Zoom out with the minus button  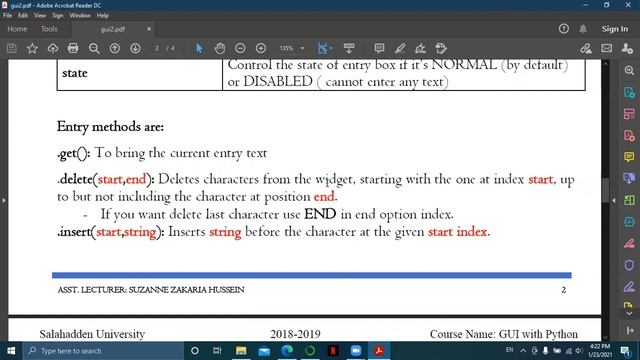pyautogui.click(x=240, y=48)
